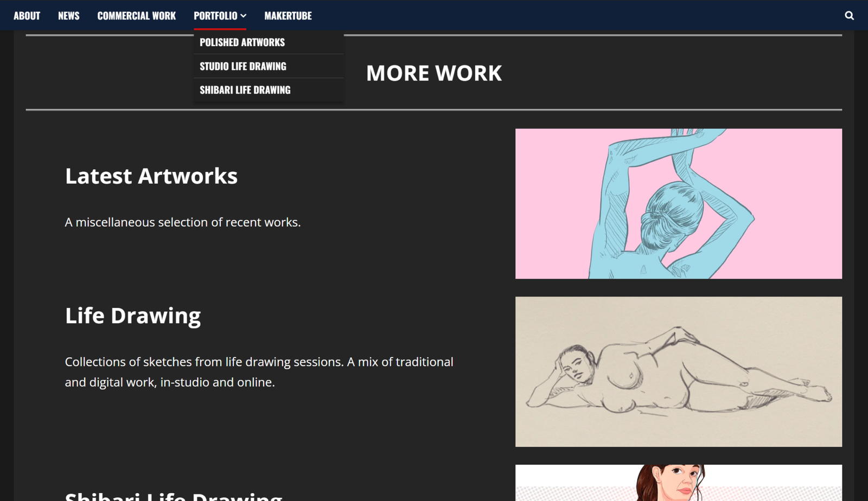The image size is (868, 501).
Task: Open the News menu item
Action: click(68, 16)
